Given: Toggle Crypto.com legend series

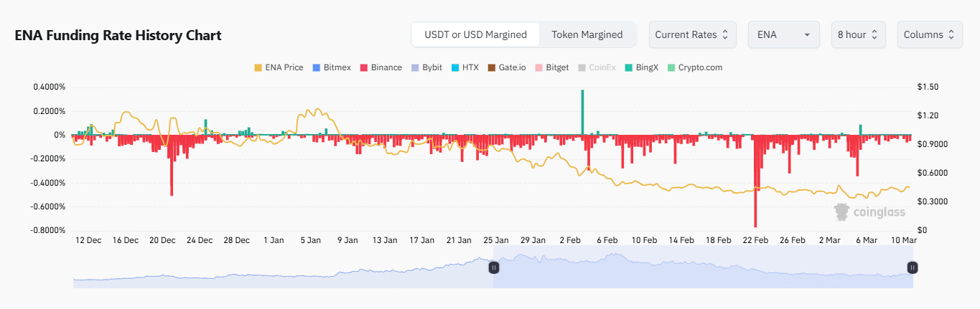Looking at the screenshot, I should point(694,67).
